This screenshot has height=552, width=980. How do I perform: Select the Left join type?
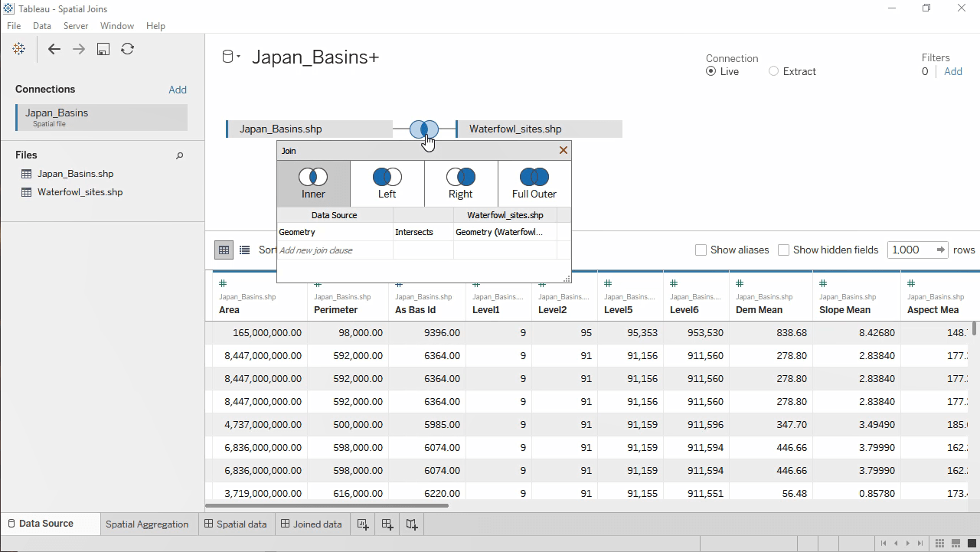(387, 184)
